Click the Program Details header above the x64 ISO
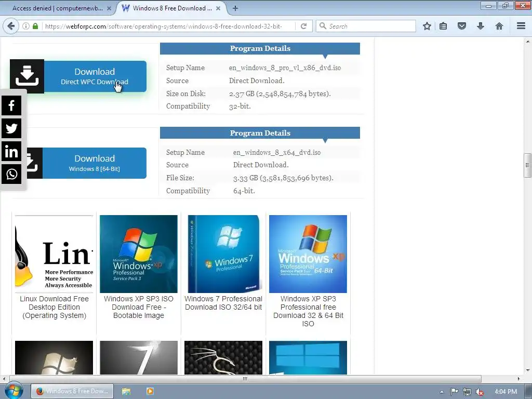532x399 pixels. 260,133
